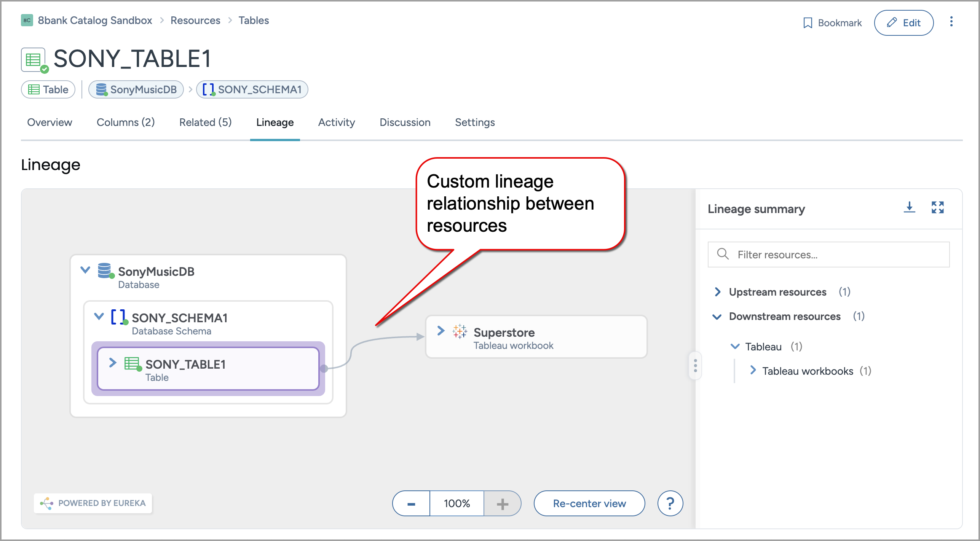The width and height of the screenshot is (980, 541).
Task: Click the Lineage summary heading
Action: tap(756, 209)
